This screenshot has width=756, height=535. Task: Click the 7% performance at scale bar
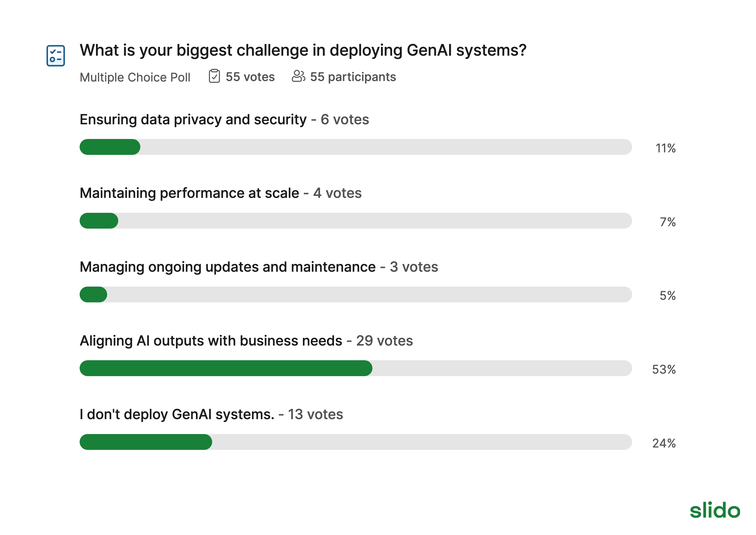356,221
